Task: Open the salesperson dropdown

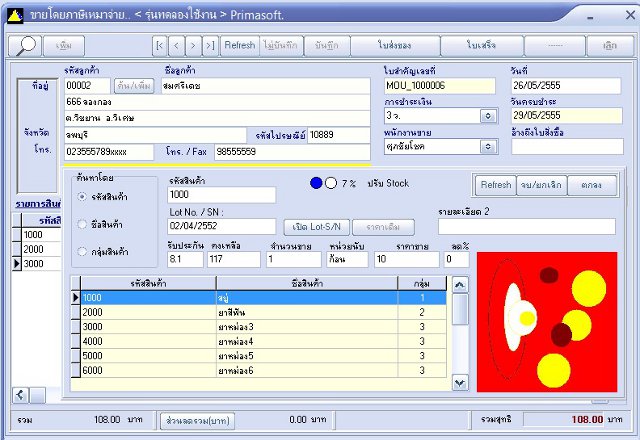Action: click(x=488, y=146)
